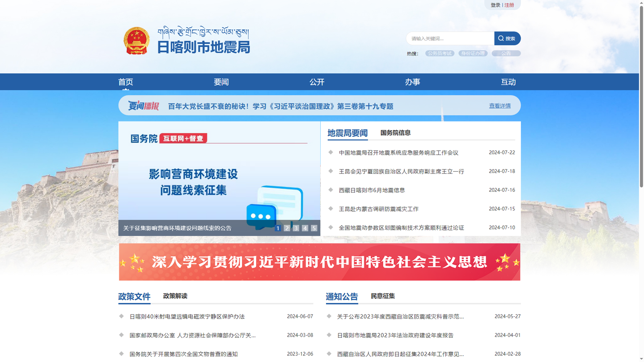Open policy 国务院关于开展第四次全国文物普查的通知
644x362 pixels.
184,354
